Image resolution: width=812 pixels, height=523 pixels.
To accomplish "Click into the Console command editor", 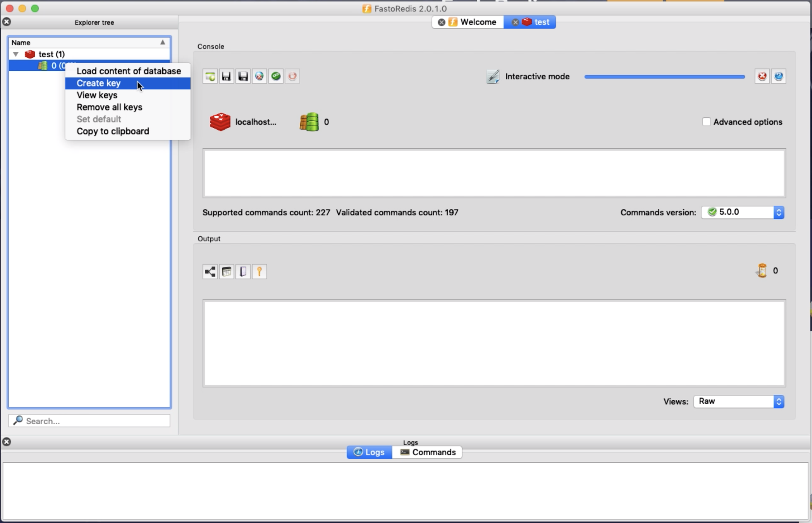I will coord(494,173).
